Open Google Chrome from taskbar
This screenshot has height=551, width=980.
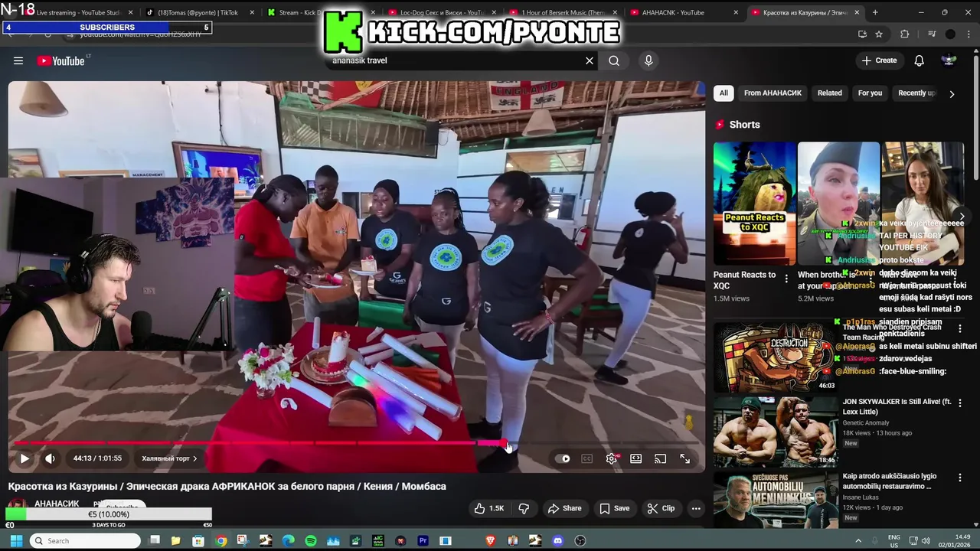220,541
